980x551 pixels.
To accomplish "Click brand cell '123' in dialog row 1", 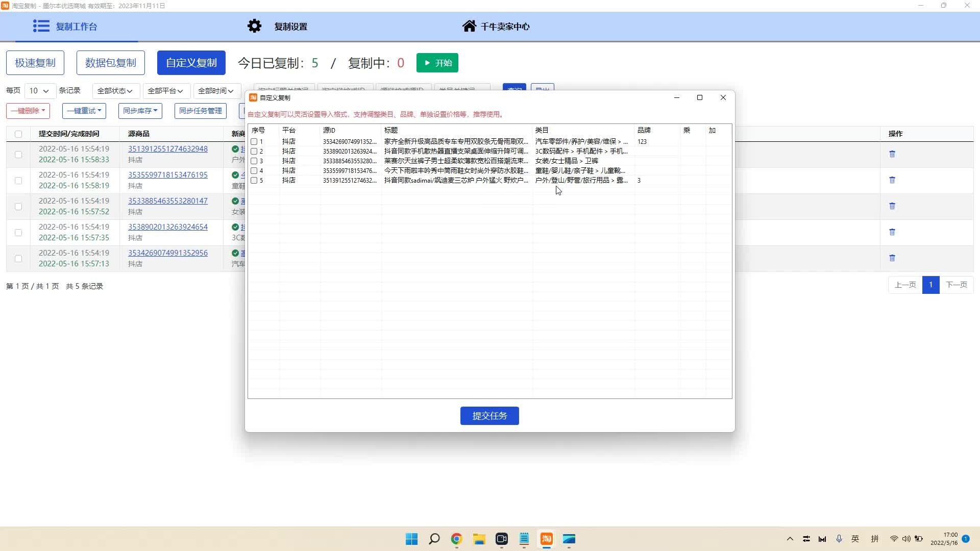I will tap(642, 142).
